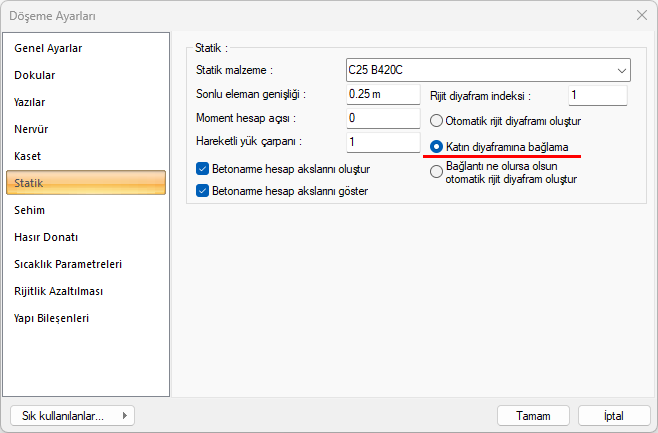
Task: Enable Betonarme hesap akslarını oluştur checkbox
Action: (x=203, y=169)
